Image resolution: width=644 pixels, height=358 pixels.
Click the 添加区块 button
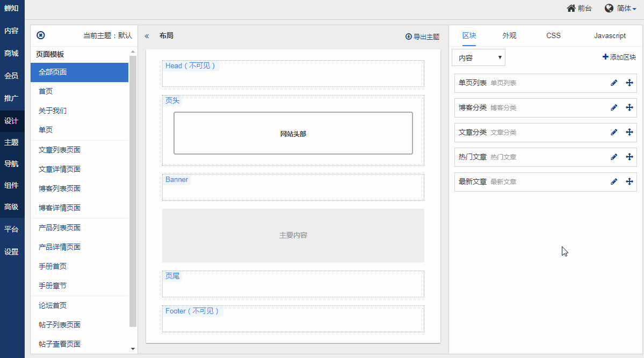coord(619,57)
